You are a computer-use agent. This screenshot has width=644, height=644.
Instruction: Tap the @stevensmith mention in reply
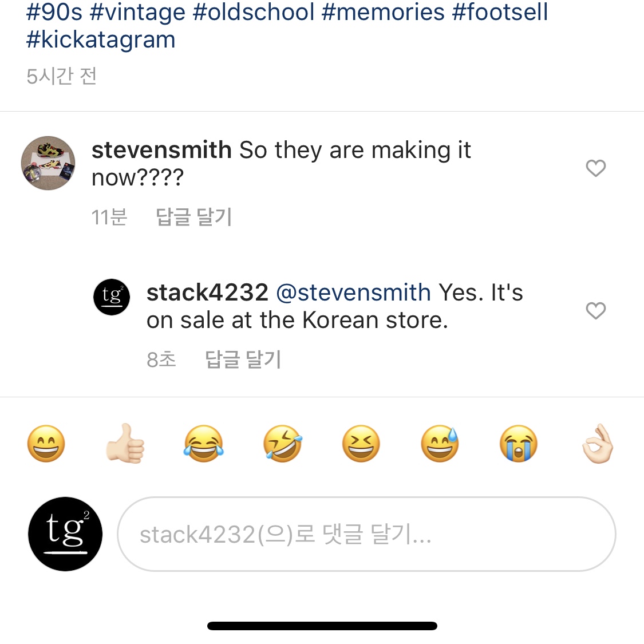click(x=353, y=293)
